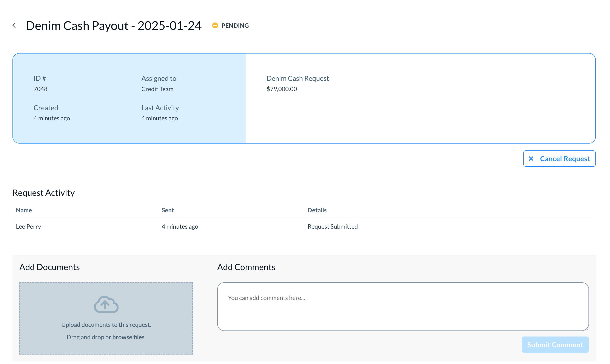Go back using the left chevron arrow
Image resolution: width=610 pixels, height=364 pixels.
[x=14, y=26]
